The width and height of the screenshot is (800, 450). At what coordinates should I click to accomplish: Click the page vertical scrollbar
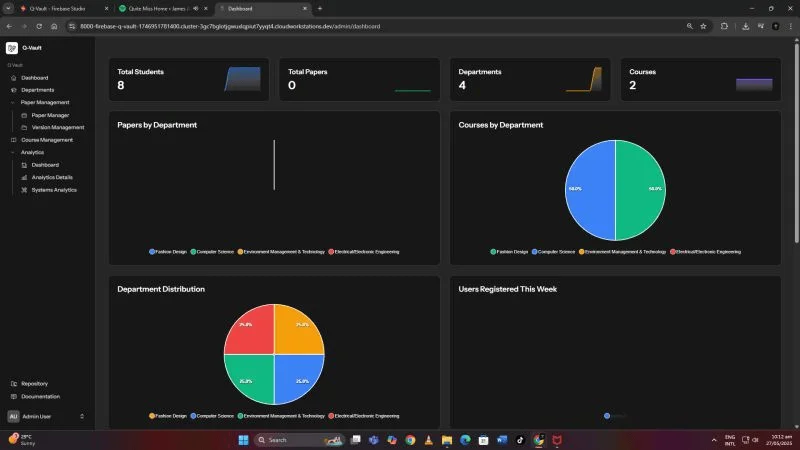coord(796,143)
